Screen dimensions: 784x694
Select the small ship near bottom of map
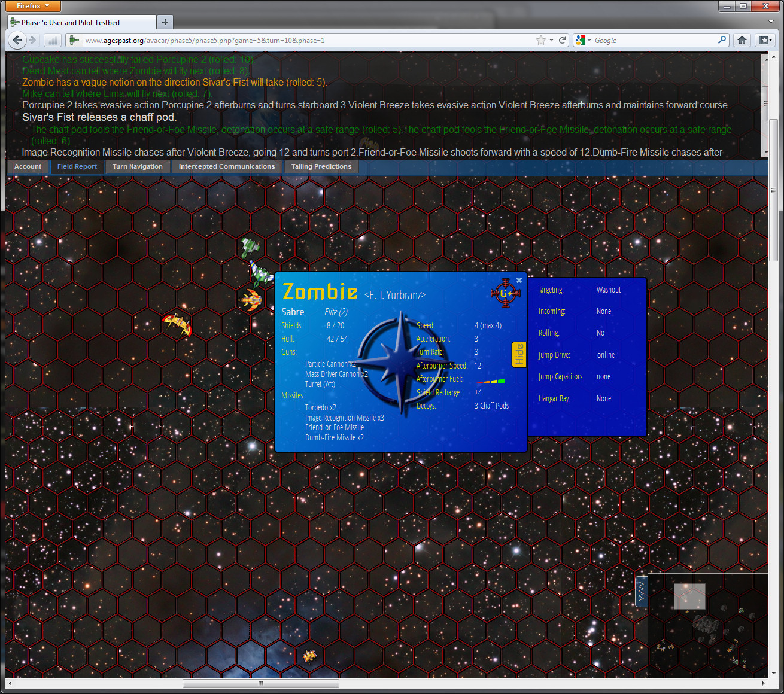point(309,656)
